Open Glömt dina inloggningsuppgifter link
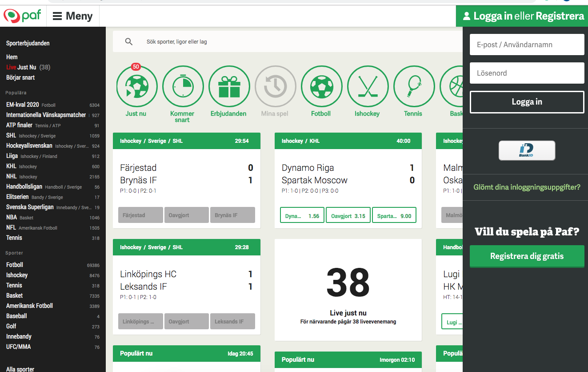 [527, 187]
